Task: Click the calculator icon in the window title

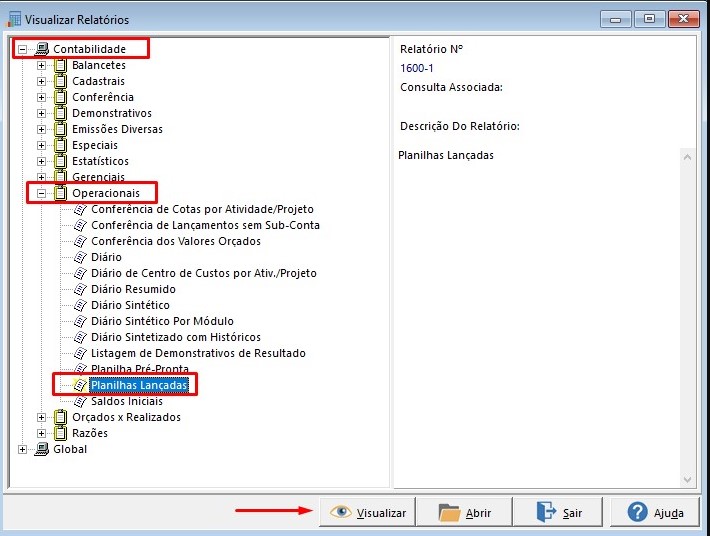Action: [13, 19]
